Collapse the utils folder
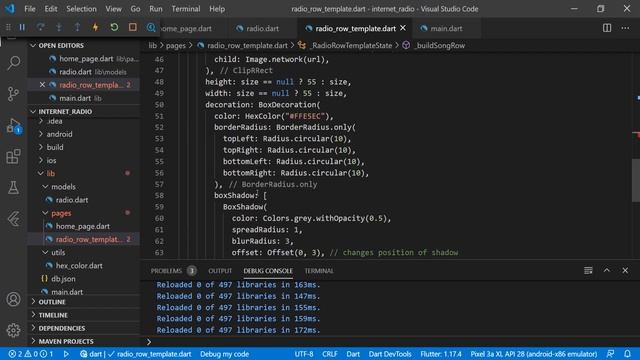The width and height of the screenshot is (640, 360). click(58, 253)
